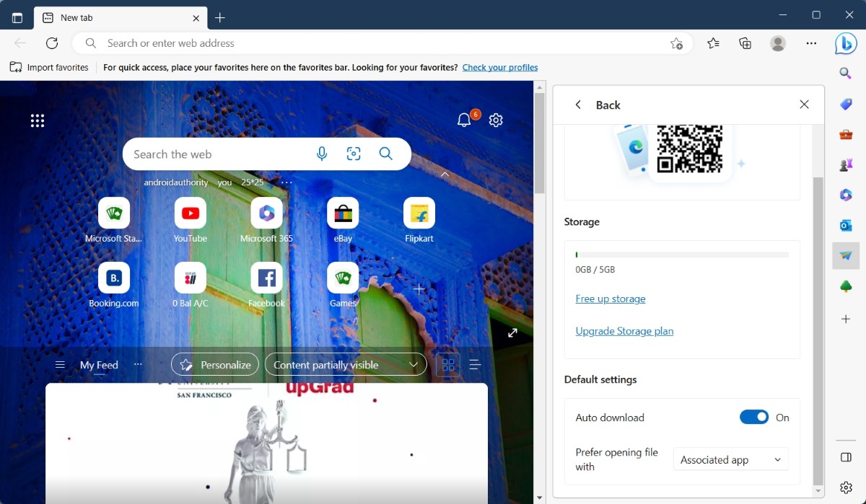Open new tab page settings gear
This screenshot has width=866, height=504.
(496, 120)
